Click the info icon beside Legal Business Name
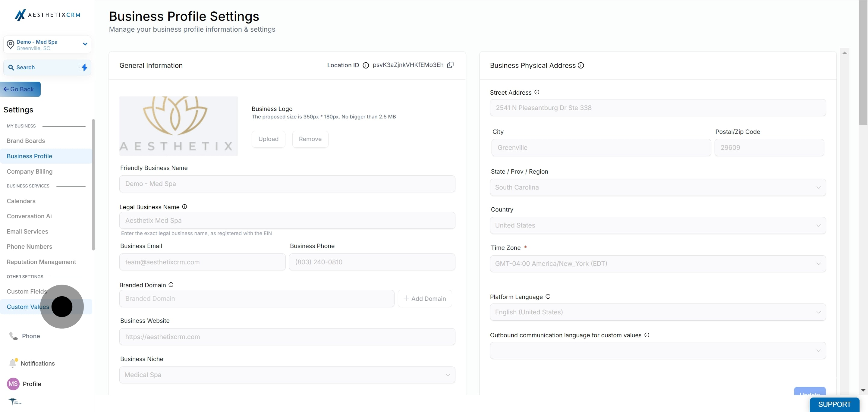Viewport: 868px width, 412px height. pos(184,206)
